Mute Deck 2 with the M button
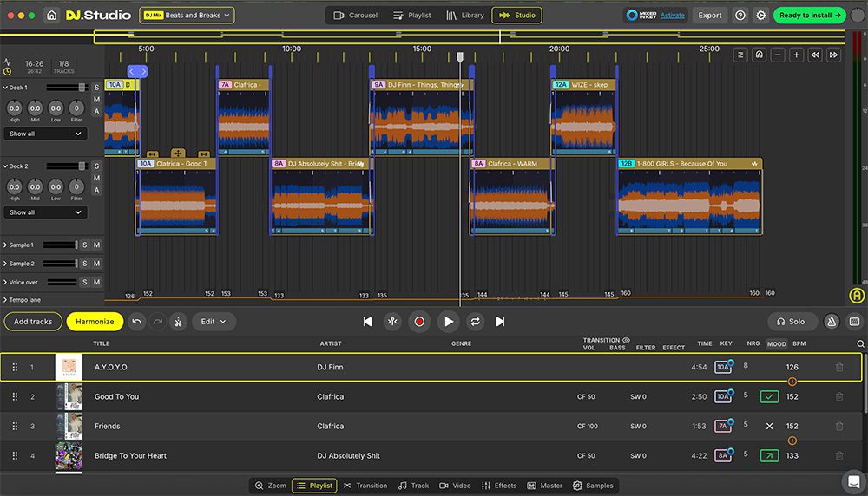The height and width of the screenshot is (496, 868). [96, 178]
